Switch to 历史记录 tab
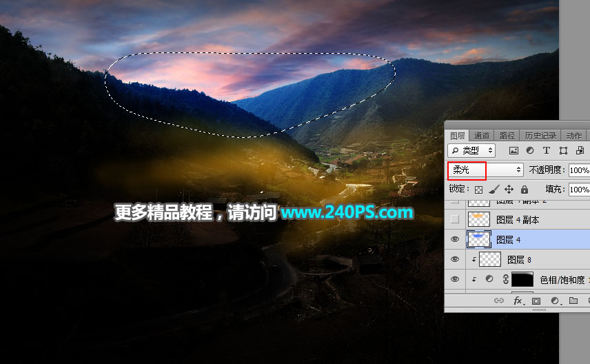This screenshot has width=590, height=364. [x=540, y=136]
